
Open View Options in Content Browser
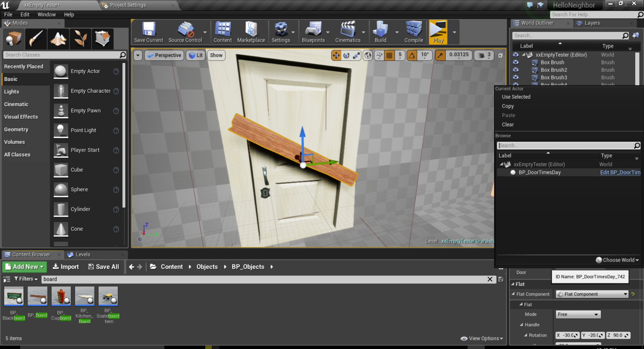[x=482, y=339]
